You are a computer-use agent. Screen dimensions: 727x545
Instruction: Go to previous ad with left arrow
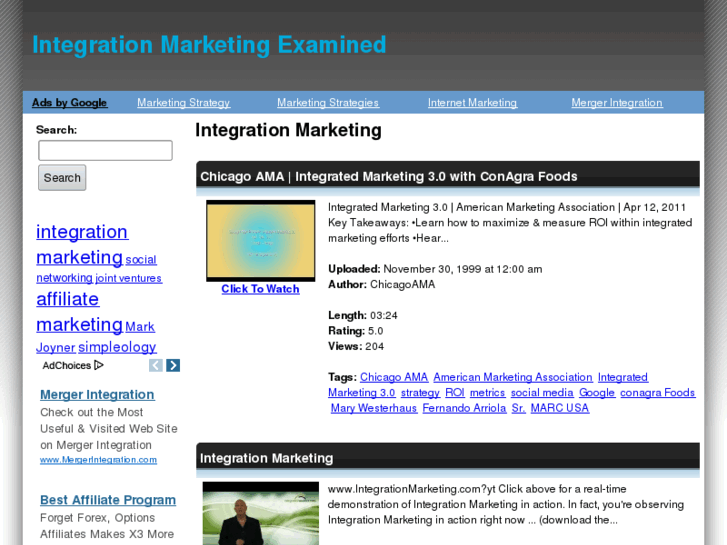(x=156, y=365)
